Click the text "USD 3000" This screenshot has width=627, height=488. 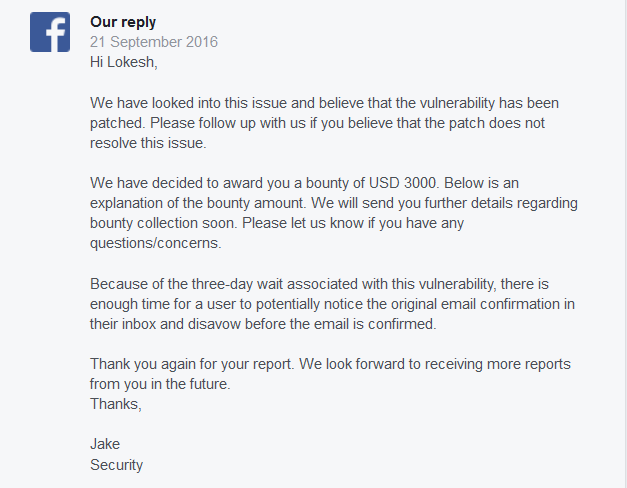(402, 183)
